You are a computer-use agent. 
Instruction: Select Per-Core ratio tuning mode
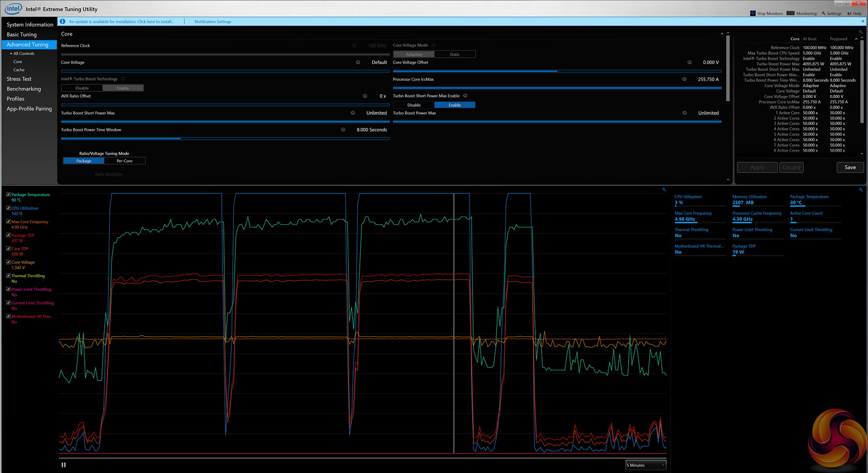pos(125,161)
